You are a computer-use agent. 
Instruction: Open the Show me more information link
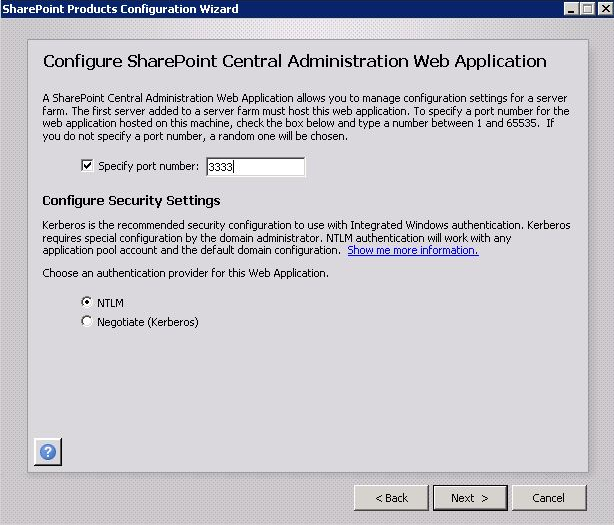413,250
